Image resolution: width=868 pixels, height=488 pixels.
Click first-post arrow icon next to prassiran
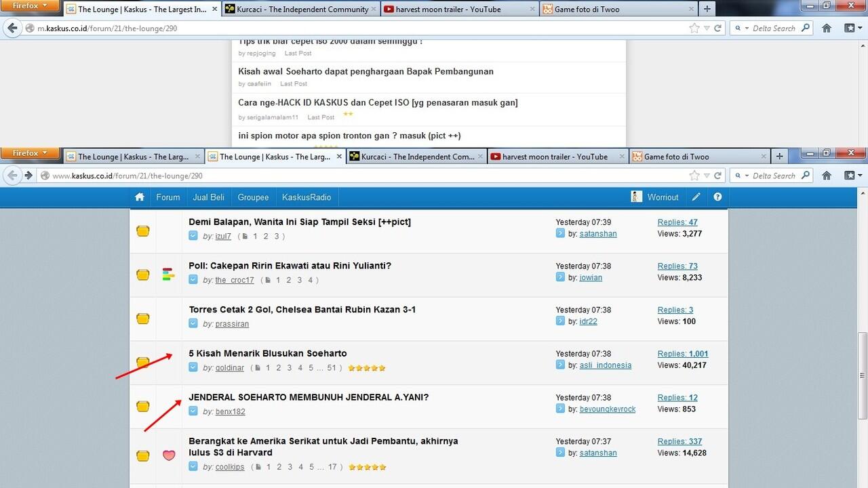point(193,324)
